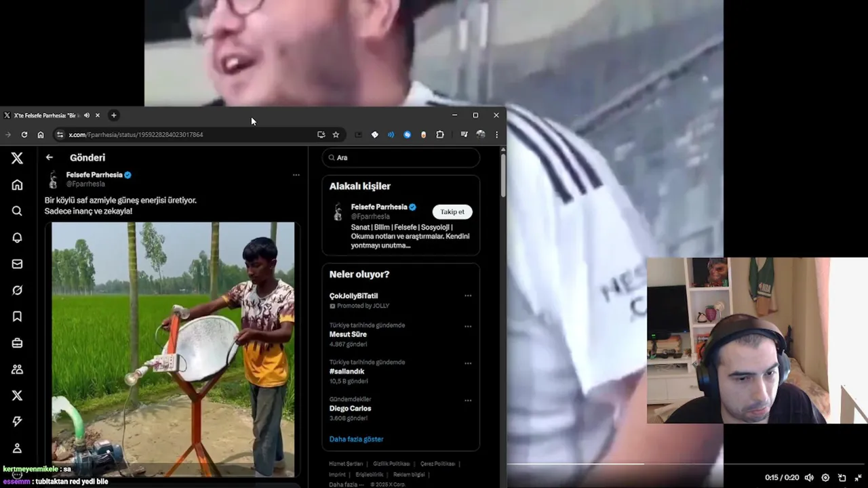Open browser profile avatar
This screenshot has width=868, height=488.
[481, 135]
